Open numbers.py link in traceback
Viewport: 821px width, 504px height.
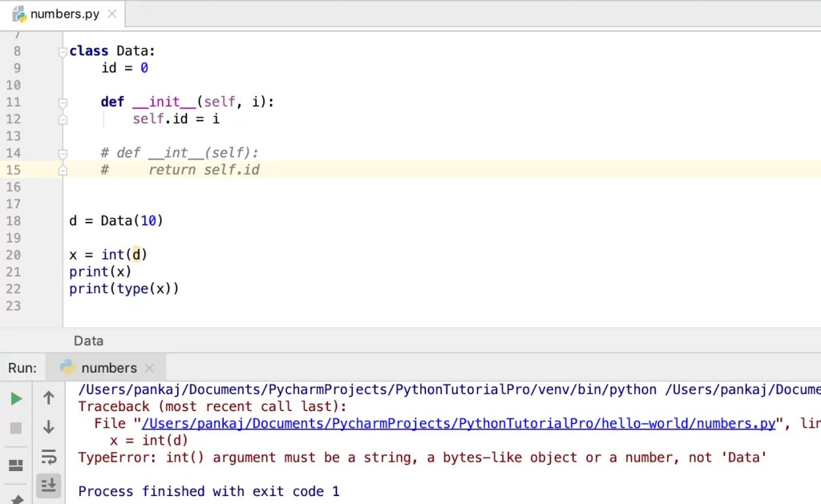tap(459, 423)
